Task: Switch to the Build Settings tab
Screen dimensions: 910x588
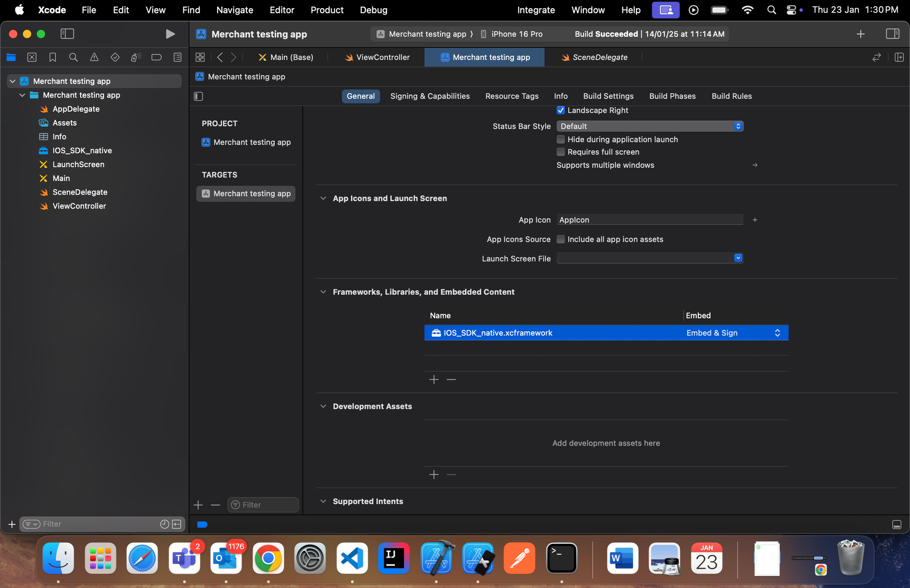Action: click(608, 96)
